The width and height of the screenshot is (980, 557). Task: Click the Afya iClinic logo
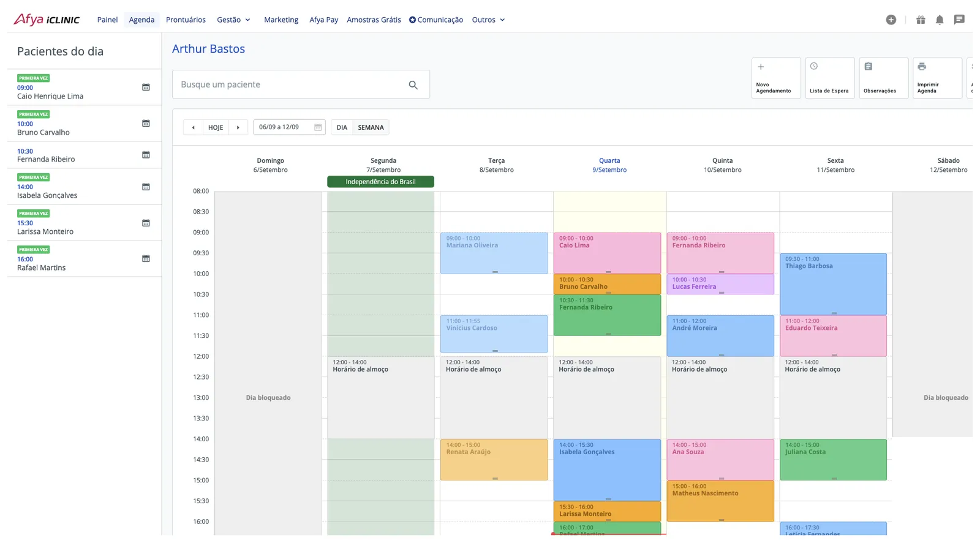coord(47,20)
